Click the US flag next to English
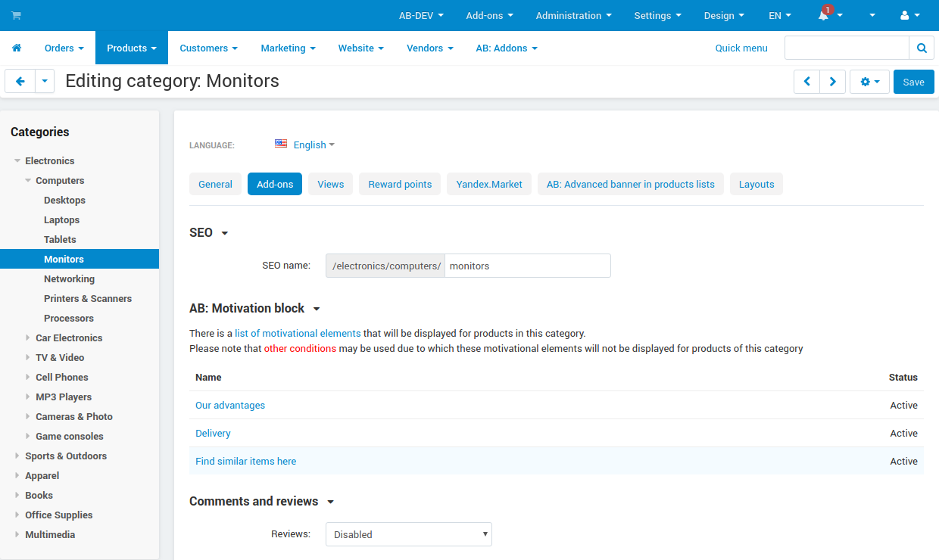 pyautogui.click(x=281, y=144)
